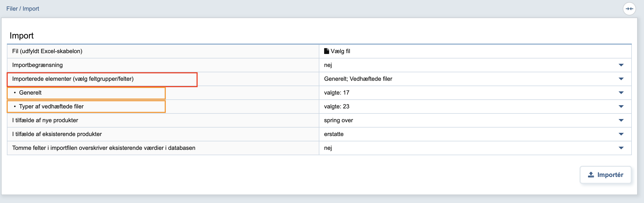Click the Vælg fil chooser text

pyautogui.click(x=340, y=51)
